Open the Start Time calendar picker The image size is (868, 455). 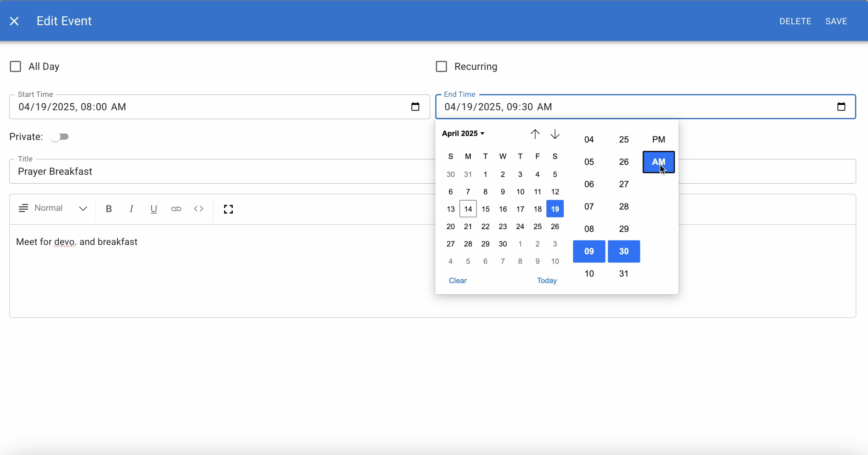(x=415, y=107)
